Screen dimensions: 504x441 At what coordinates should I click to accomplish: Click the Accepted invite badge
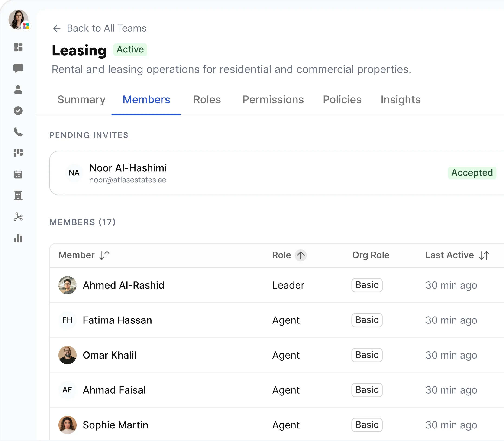tap(472, 173)
